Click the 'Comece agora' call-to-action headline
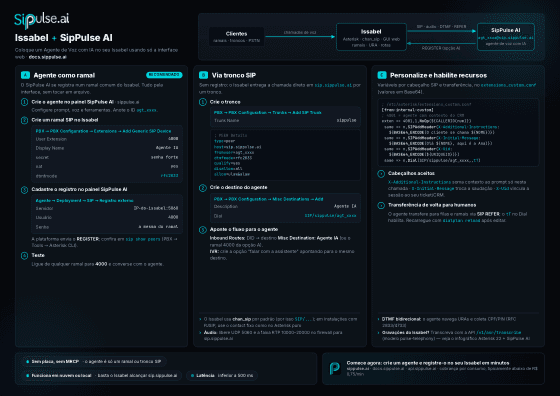Viewport: 560px width, 396px height. coord(428,363)
